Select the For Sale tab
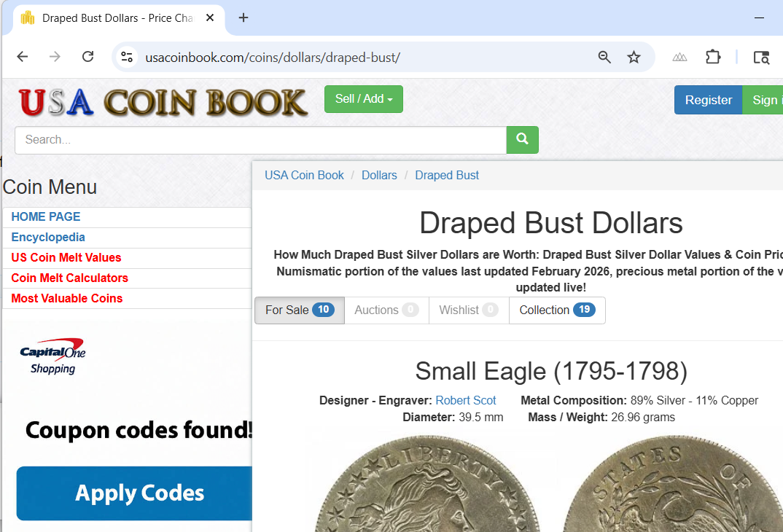This screenshot has width=783, height=532. 300,310
